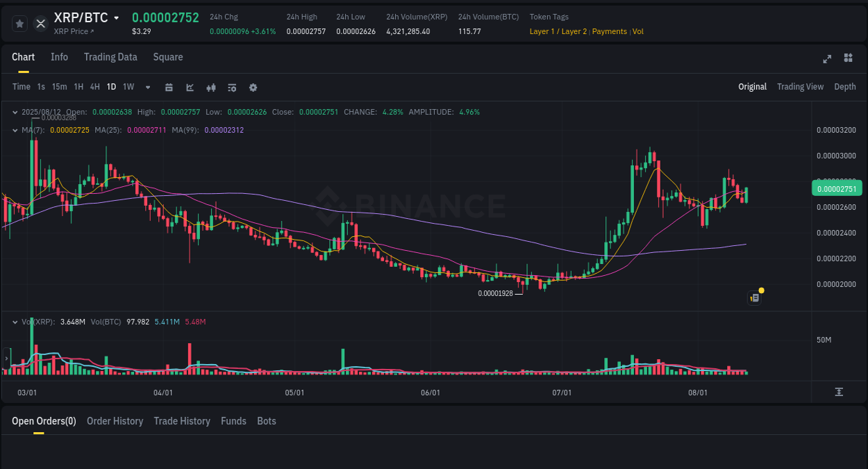Collapse the MA indicator legend row

tap(15, 130)
